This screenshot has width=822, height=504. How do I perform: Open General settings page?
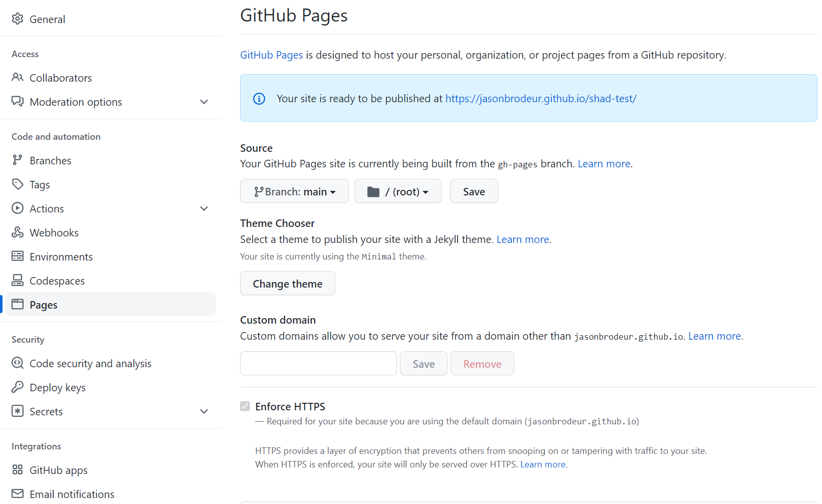pos(111,19)
